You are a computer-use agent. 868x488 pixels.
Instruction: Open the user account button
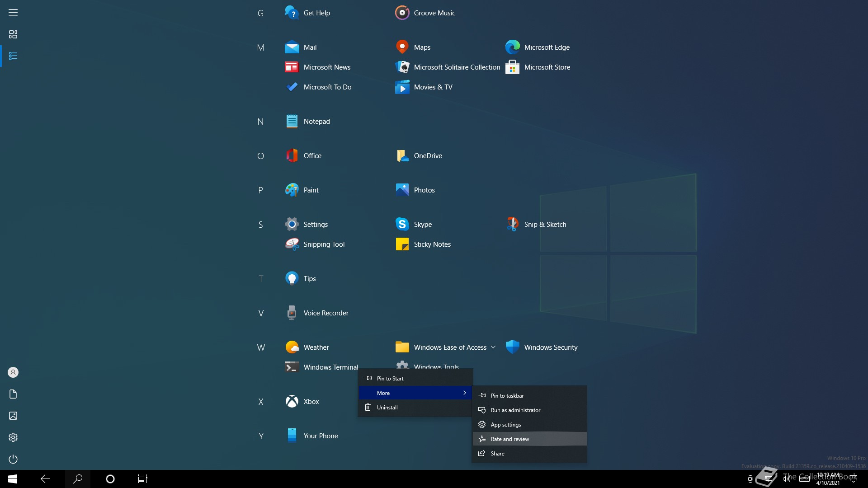click(13, 372)
